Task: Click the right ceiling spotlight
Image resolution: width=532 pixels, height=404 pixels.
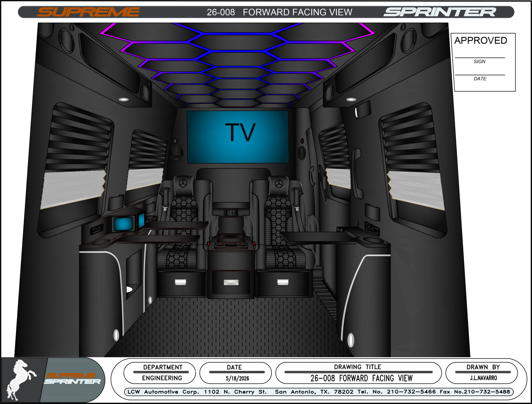Action: pyautogui.click(x=351, y=99)
